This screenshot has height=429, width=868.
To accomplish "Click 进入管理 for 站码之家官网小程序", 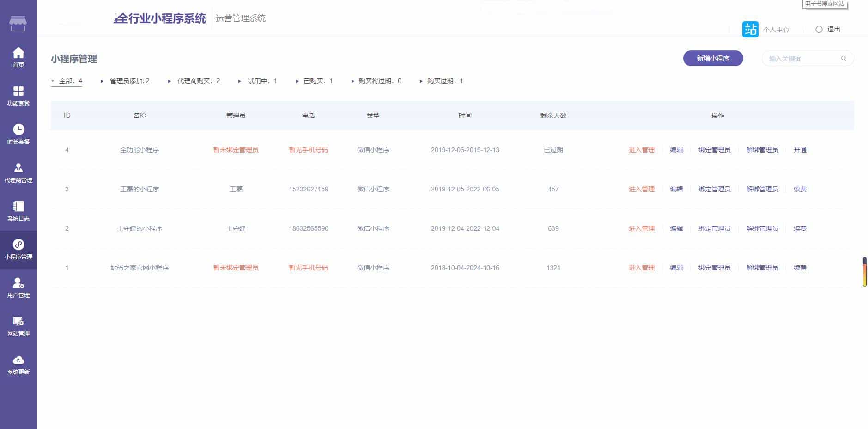I will point(642,267).
